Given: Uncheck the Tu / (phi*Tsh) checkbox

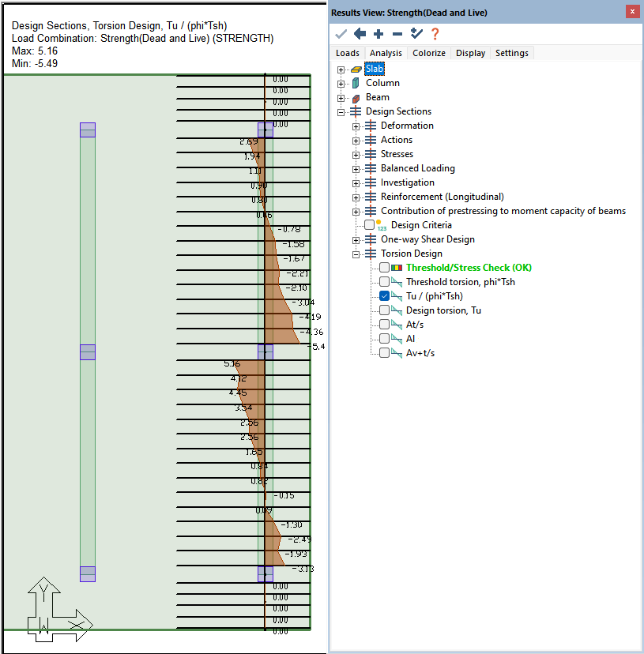Looking at the screenshot, I should click(x=385, y=296).
